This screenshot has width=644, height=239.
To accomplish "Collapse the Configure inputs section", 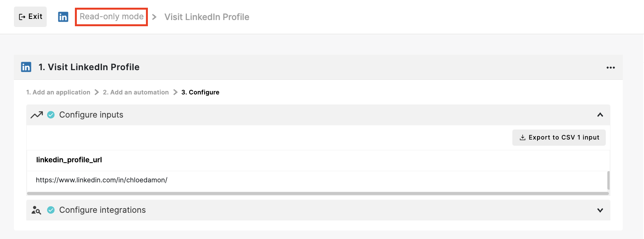I will tap(600, 115).
